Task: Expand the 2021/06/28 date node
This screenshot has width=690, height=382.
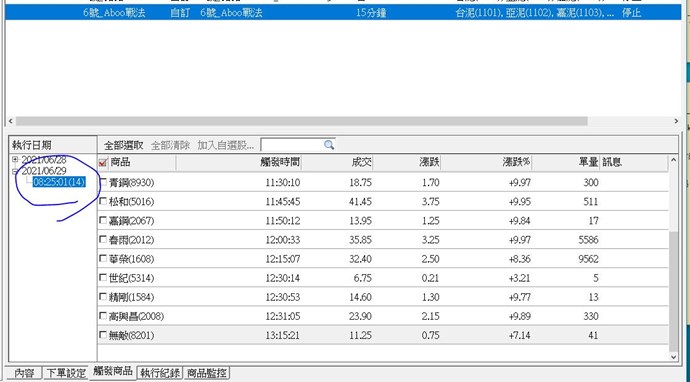Action: (15, 159)
